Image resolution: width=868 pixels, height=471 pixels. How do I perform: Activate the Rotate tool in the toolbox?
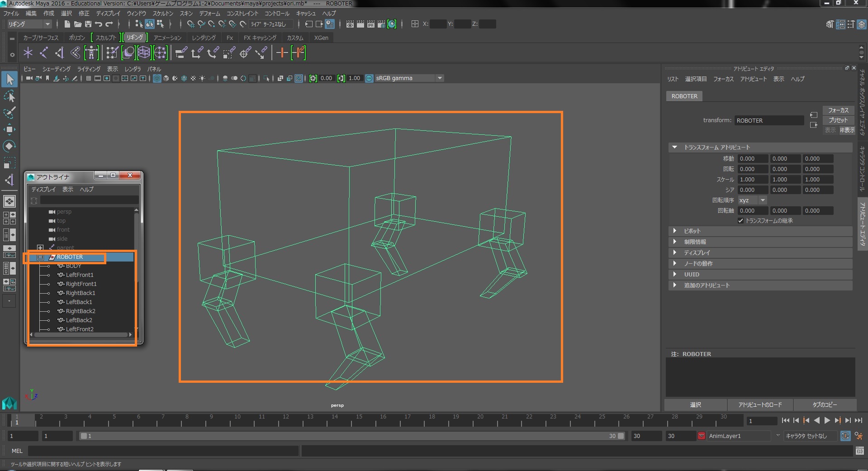[9, 146]
